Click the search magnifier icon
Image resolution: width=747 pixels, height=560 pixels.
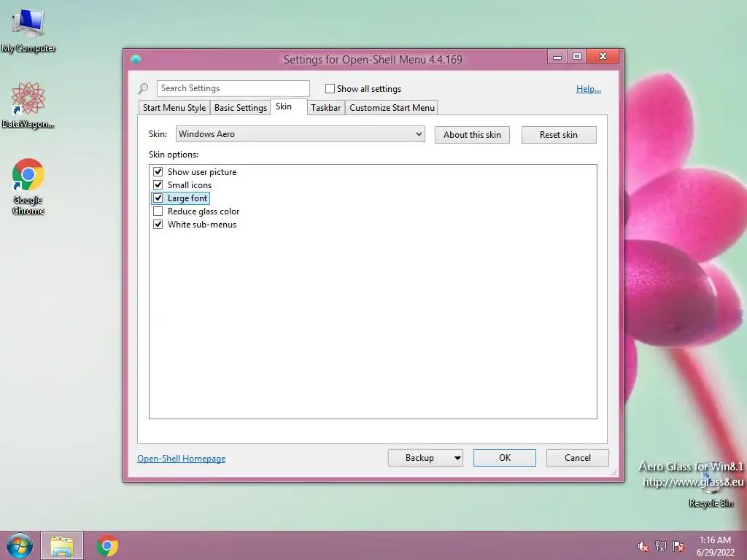pos(143,88)
